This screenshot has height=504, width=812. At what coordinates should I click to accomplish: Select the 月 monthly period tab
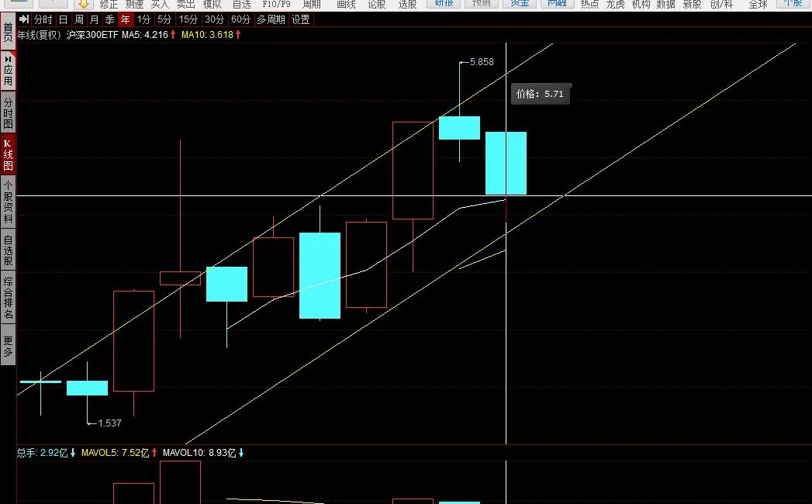pyautogui.click(x=95, y=19)
